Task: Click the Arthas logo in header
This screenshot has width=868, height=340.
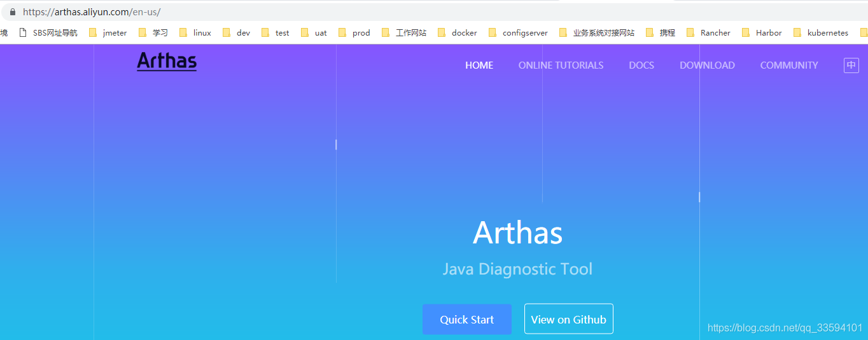Action: pos(167,61)
